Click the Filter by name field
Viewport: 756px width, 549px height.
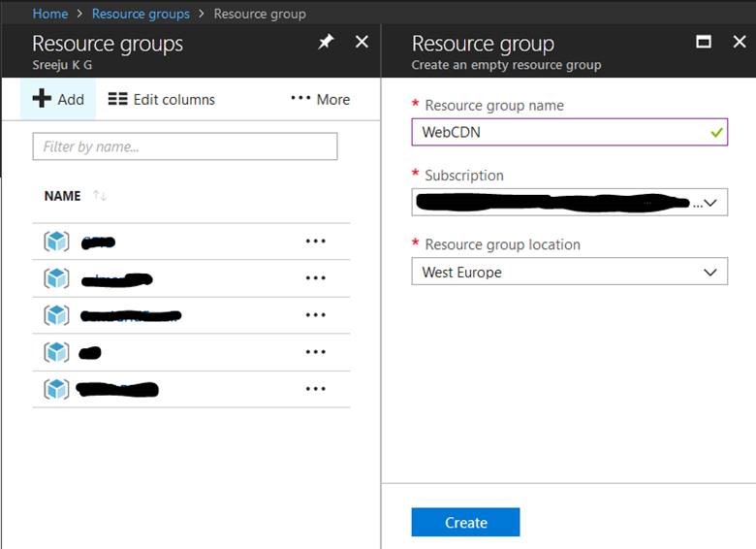(185, 146)
